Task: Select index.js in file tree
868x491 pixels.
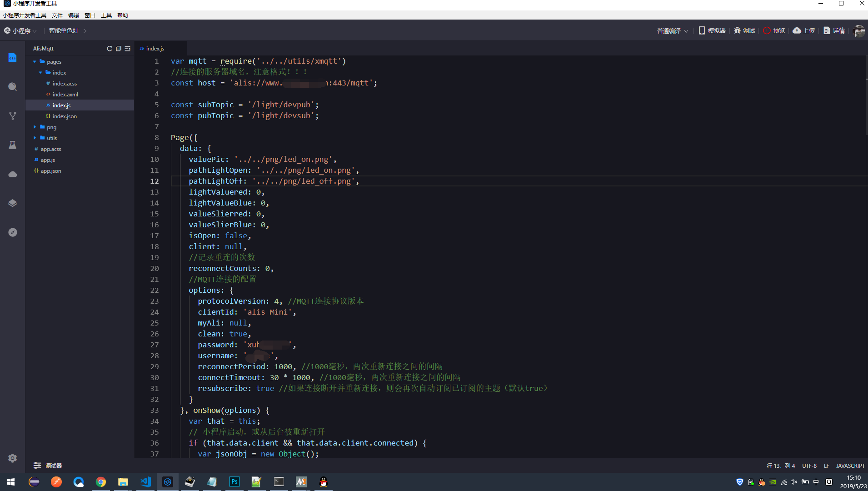Action: click(x=61, y=105)
